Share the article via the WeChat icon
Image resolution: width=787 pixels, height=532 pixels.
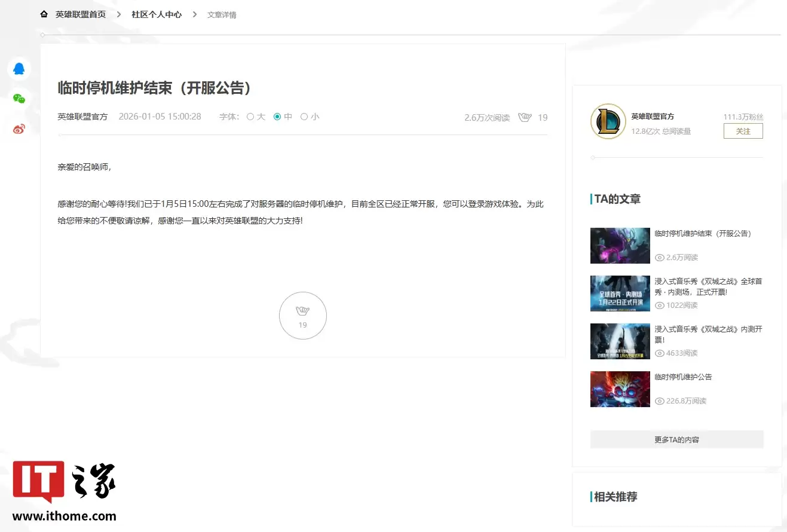[19, 98]
